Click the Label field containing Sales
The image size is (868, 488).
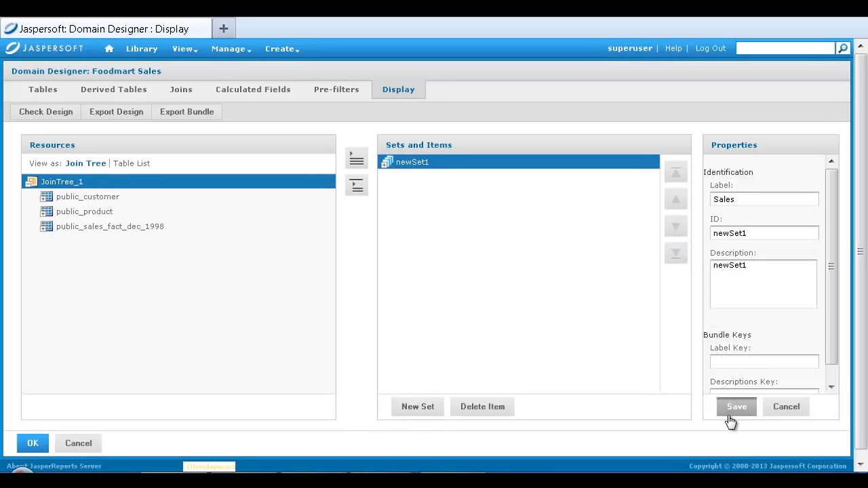pyautogui.click(x=764, y=199)
